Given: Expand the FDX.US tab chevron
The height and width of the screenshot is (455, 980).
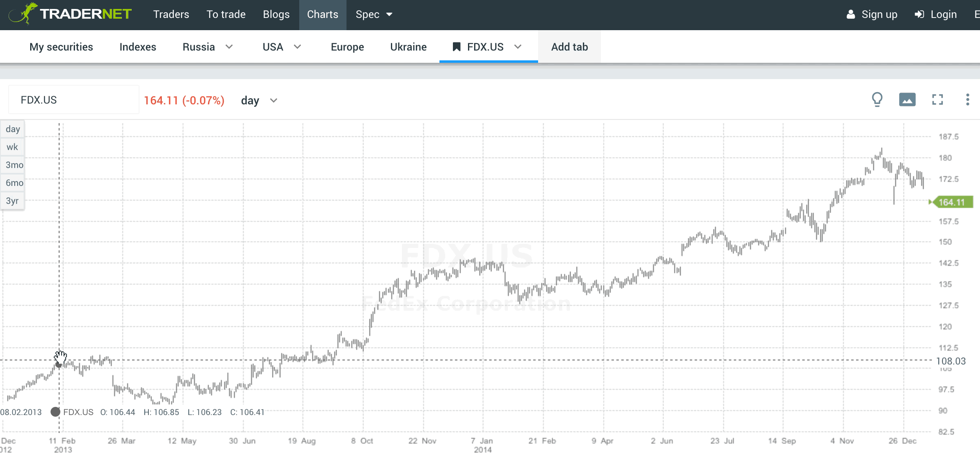Looking at the screenshot, I should (518, 47).
